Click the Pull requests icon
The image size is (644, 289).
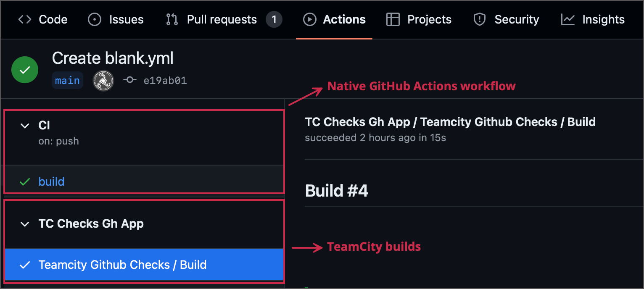click(172, 19)
